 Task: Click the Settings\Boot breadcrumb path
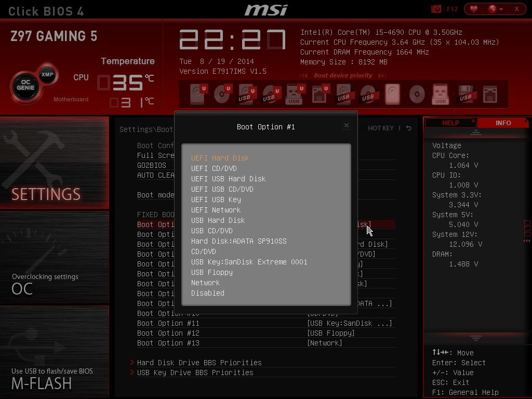pos(146,129)
